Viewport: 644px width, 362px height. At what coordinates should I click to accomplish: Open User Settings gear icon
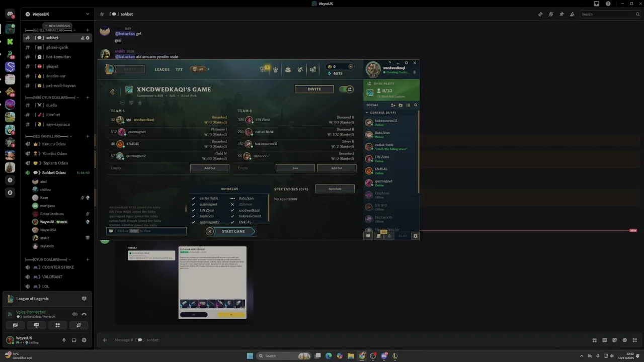[x=84, y=340]
